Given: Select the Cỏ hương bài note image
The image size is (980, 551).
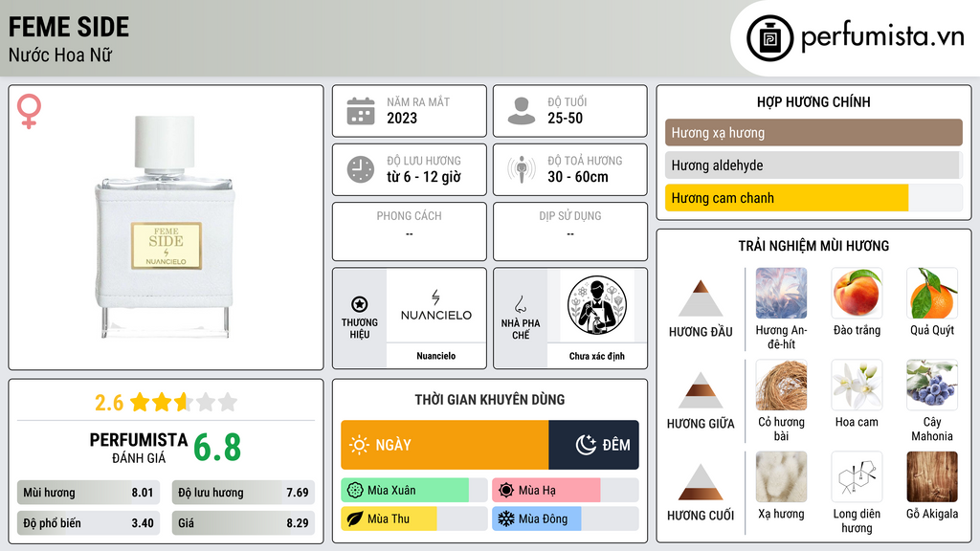Looking at the screenshot, I should 781,385.
